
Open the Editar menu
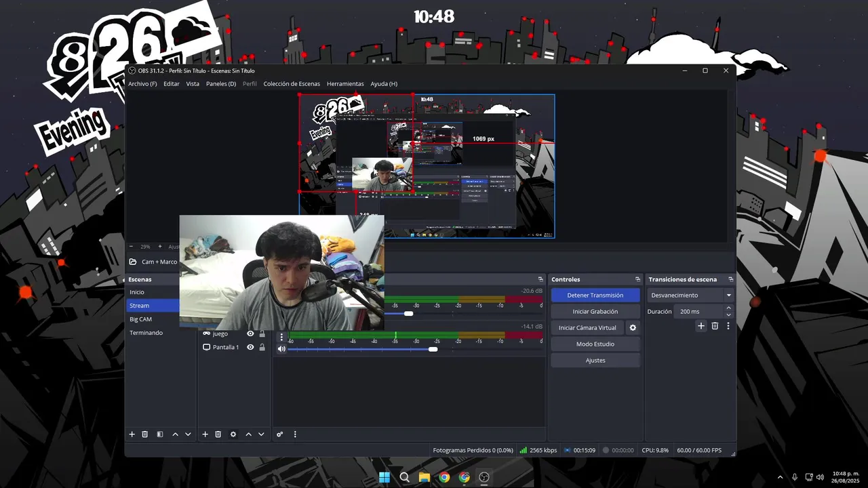point(172,84)
